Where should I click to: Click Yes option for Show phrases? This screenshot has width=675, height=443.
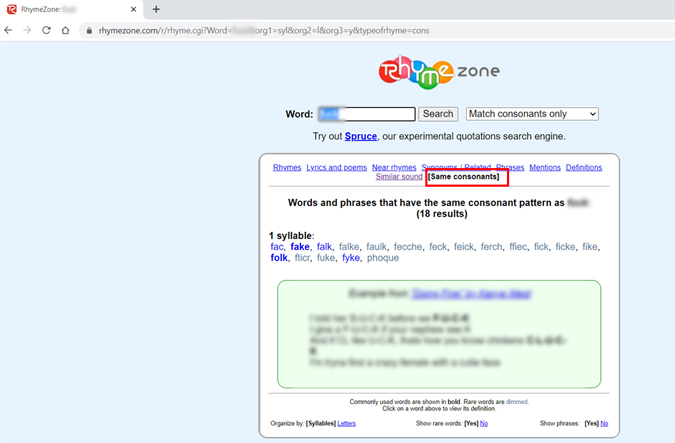click(x=592, y=424)
